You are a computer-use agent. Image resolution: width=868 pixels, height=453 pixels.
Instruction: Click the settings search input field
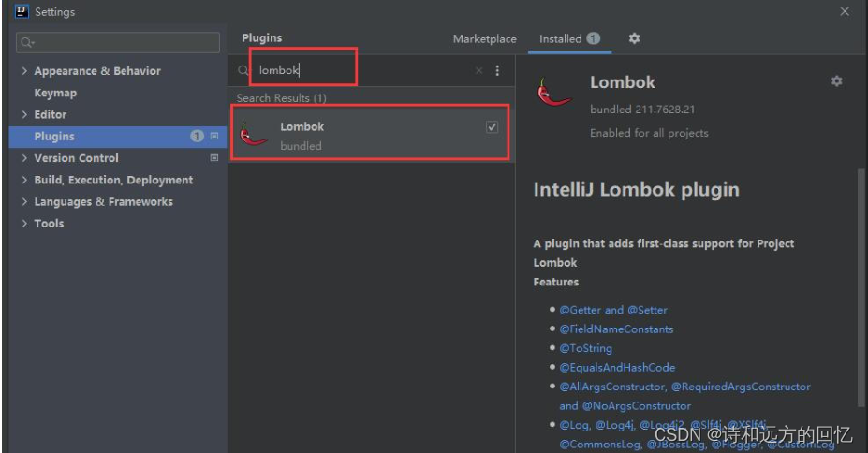coord(118,43)
